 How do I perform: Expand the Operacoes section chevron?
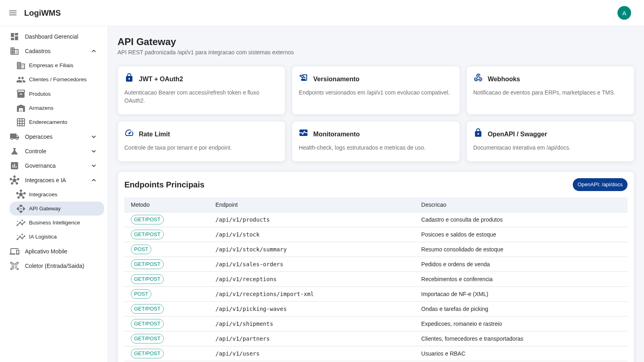click(x=94, y=137)
